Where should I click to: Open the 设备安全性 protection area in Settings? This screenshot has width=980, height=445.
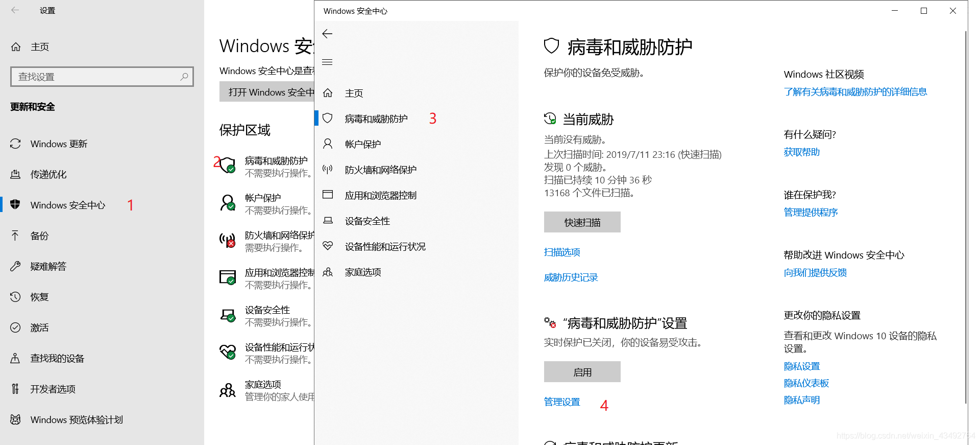tap(267, 315)
